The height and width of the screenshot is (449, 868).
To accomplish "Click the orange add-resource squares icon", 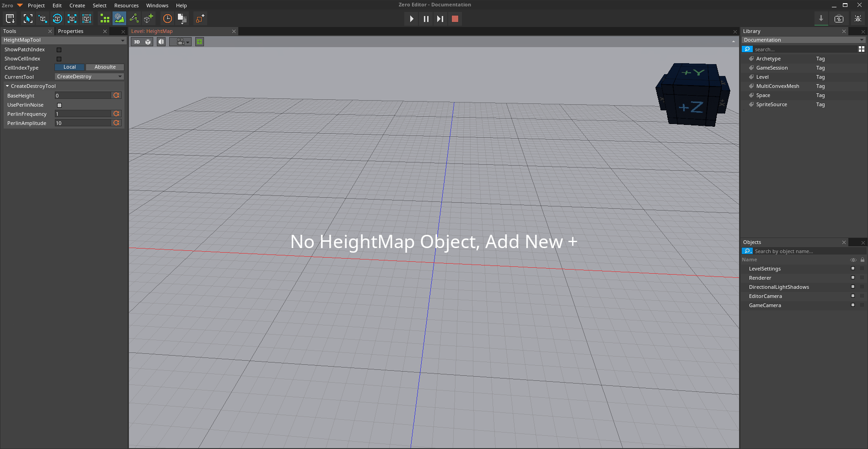I will pos(200,19).
